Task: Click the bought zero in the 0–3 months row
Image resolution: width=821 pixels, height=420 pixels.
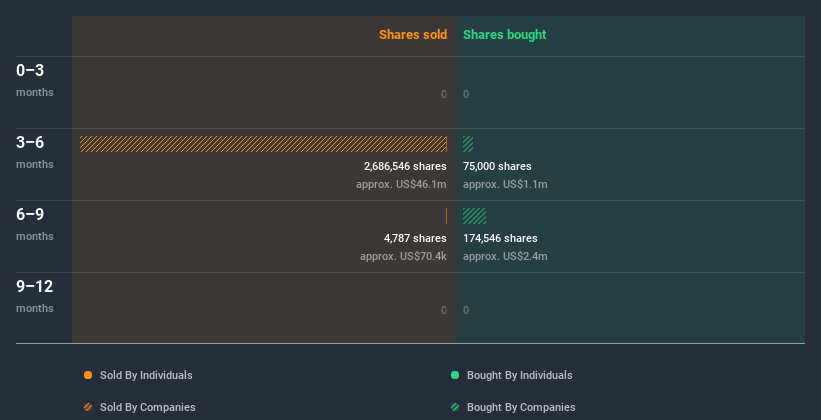Action: coord(466,94)
